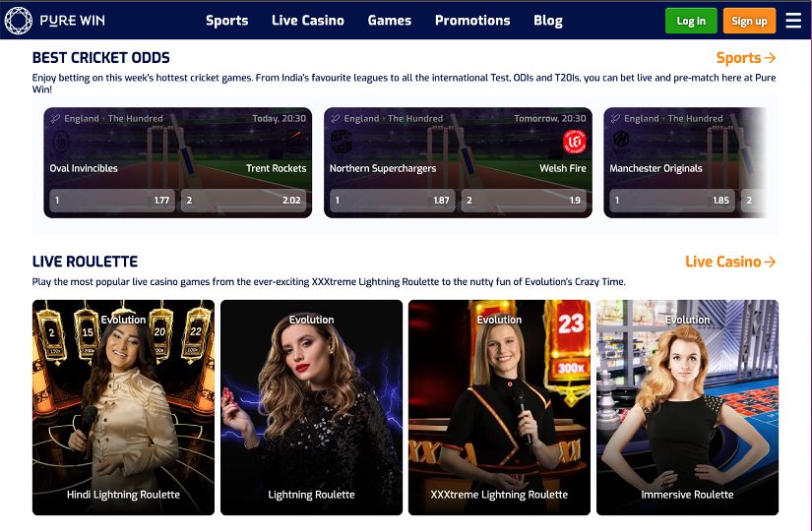Click the Northern Superchargers team logo
Viewport: 812px width, 531px height.
pos(342,142)
